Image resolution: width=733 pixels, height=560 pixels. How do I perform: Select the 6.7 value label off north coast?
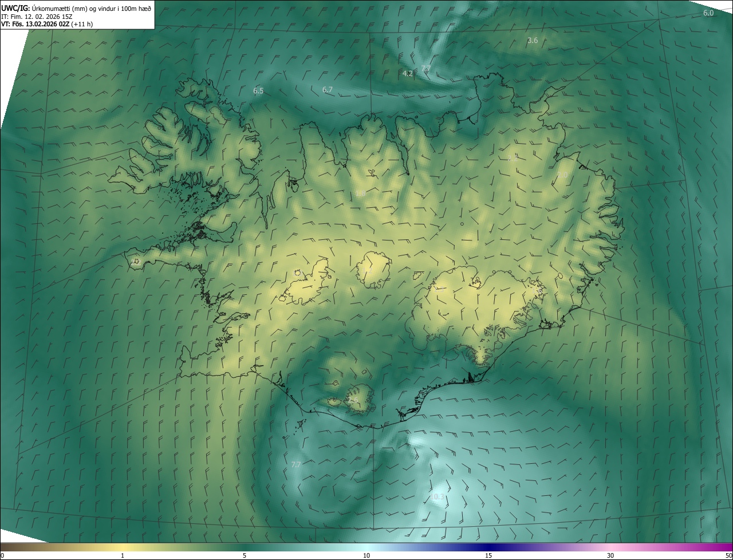pos(328,90)
